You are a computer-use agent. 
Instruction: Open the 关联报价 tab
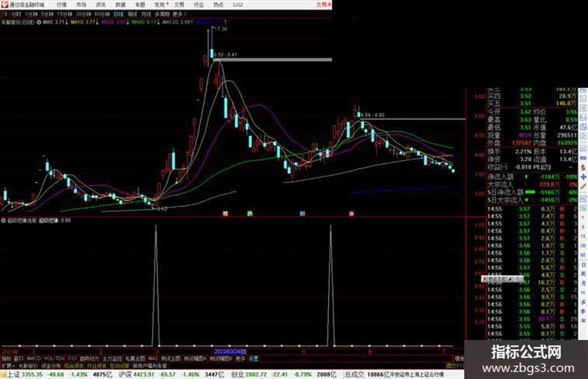[x=28, y=366]
